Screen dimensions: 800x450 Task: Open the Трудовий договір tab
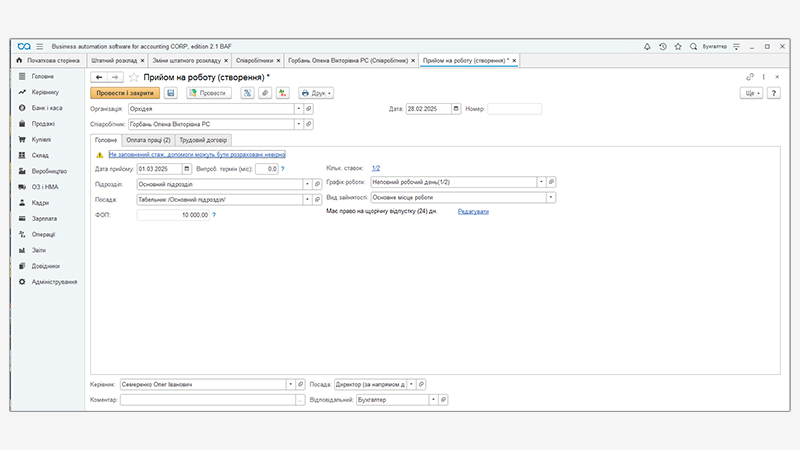coord(204,140)
